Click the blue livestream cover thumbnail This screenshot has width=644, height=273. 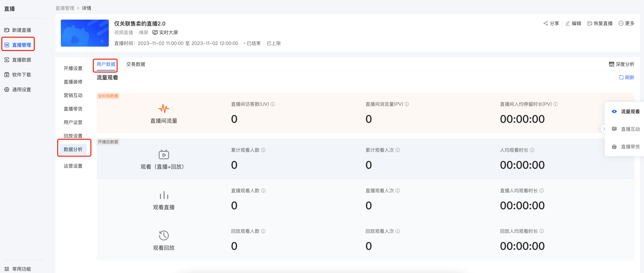[85, 33]
